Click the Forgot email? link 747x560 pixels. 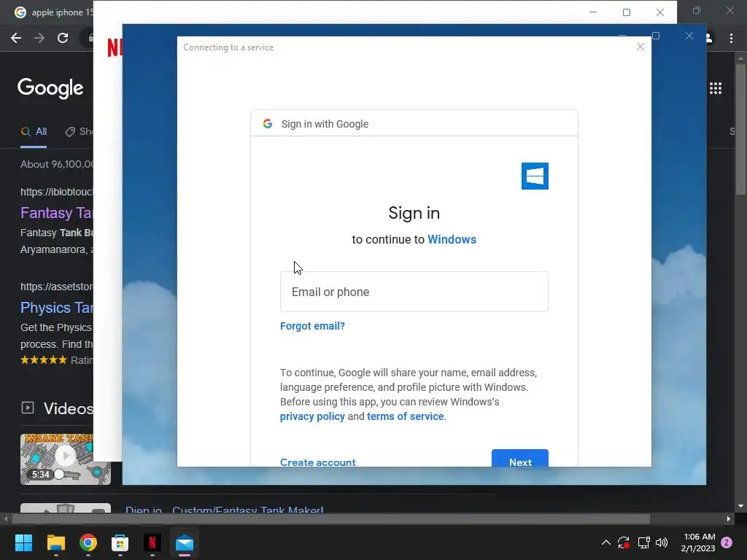point(312,326)
